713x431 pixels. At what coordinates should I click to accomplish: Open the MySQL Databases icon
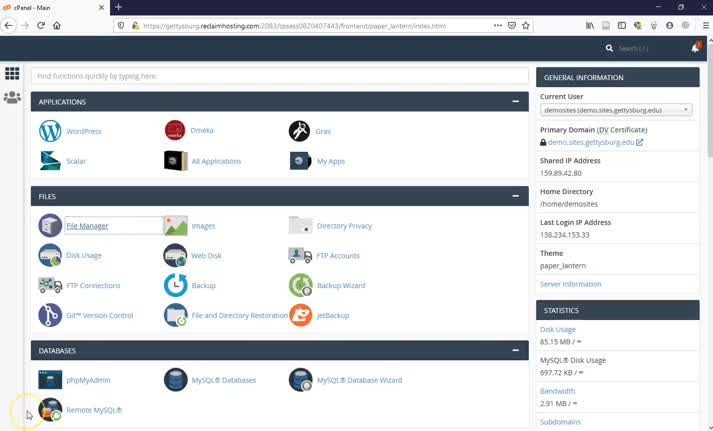(x=176, y=380)
